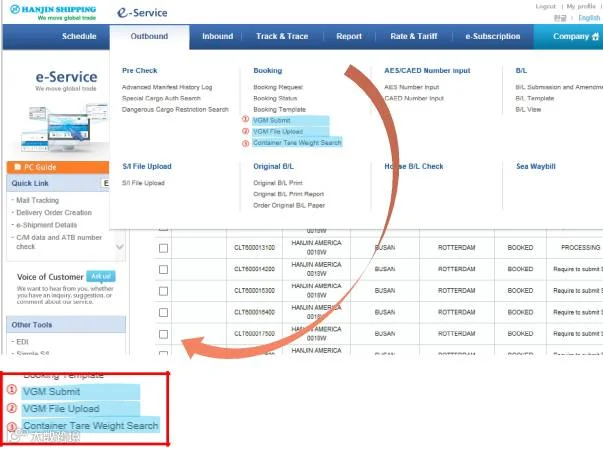Open the Outbound menu tab
Image resolution: width=603 pixels, height=449 pixels.
click(149, 36)
